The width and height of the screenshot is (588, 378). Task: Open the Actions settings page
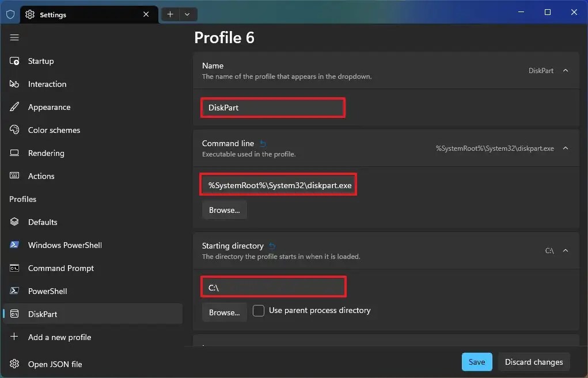coord(41,176)
